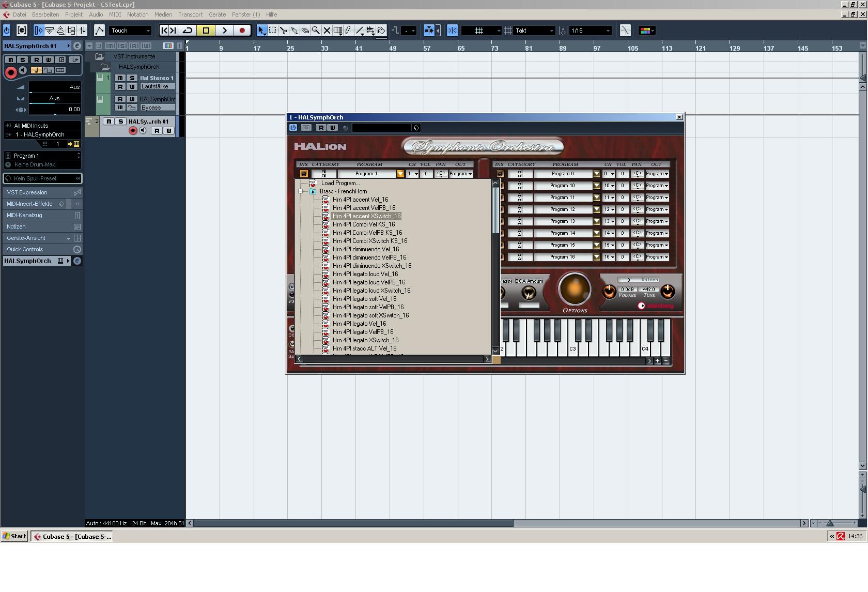This screenshot has width=868, height=592.
Task: Select Hrn 4Pl Combi Vel KS_16 preset
Action: tap(364, 224)
